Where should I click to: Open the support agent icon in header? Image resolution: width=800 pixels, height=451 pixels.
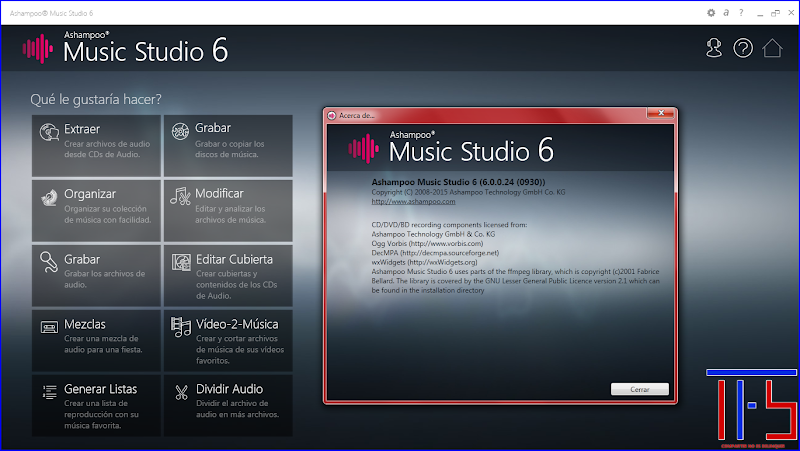[714, 48]
